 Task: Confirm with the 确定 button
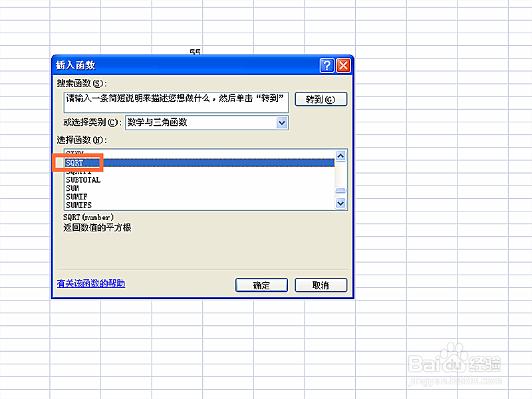click(x=261, y=285)
